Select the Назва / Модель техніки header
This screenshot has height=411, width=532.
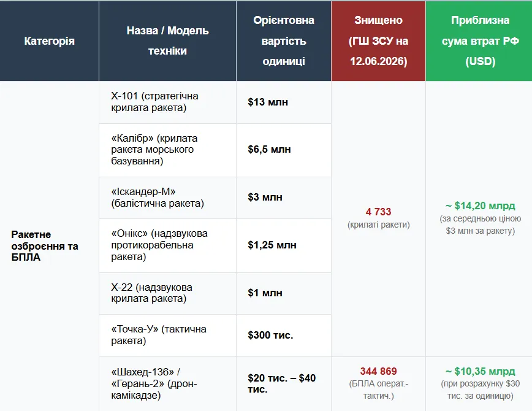coord(167,41)
